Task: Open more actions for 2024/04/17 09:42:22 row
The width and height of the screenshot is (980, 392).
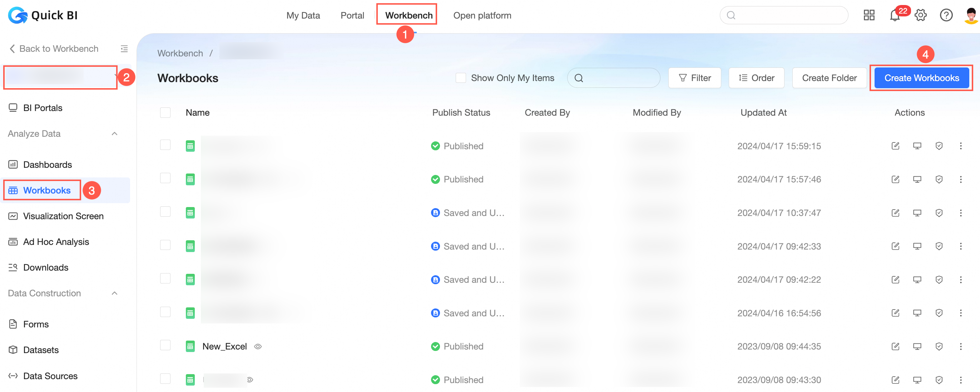Action: pyautogui.click(x=961, y=280)
